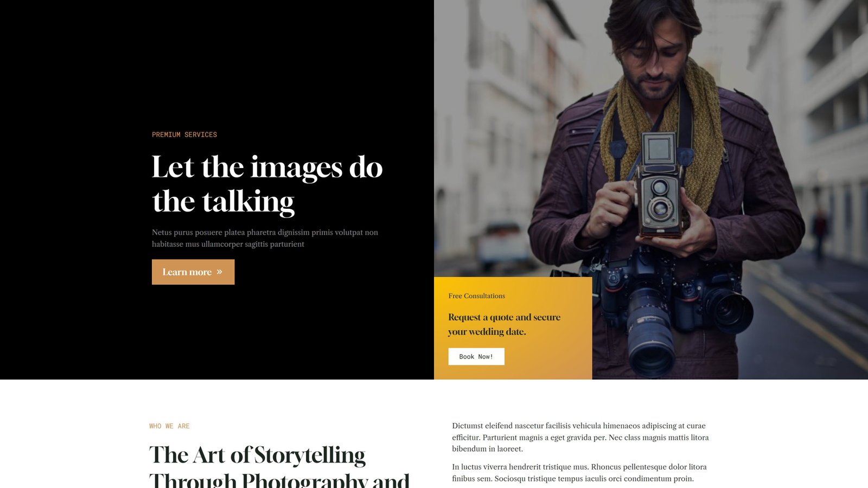Image resolution: width=868 pixels, height=488 pixels.
Task: Click the paragraph starting Netus purus posuere
Action: coord(265,238)
